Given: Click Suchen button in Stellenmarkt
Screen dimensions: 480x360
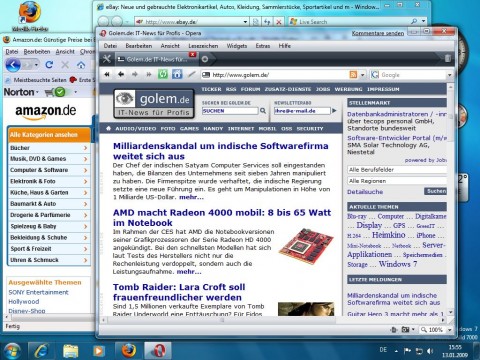Looking at the screenshot, I should (x=435, y=191).
